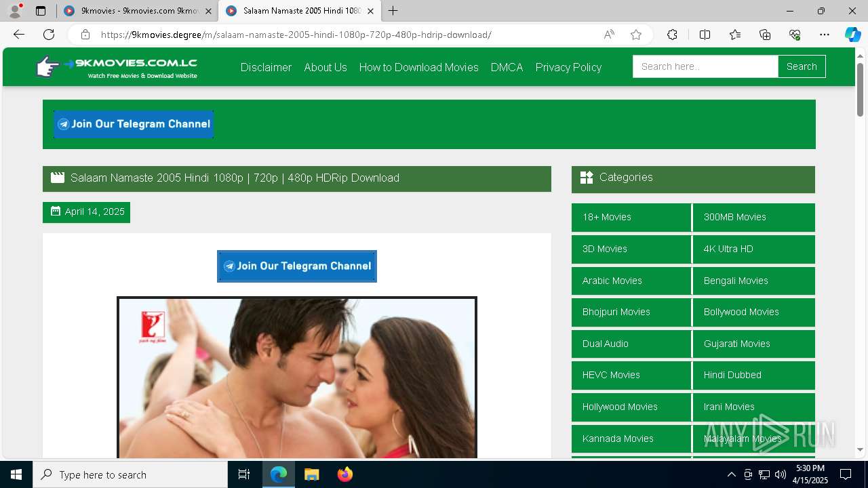The width and height of the screenshot is (868, 488).
Task: Click the scrollbar down arrow
Action: click(861, 449)
